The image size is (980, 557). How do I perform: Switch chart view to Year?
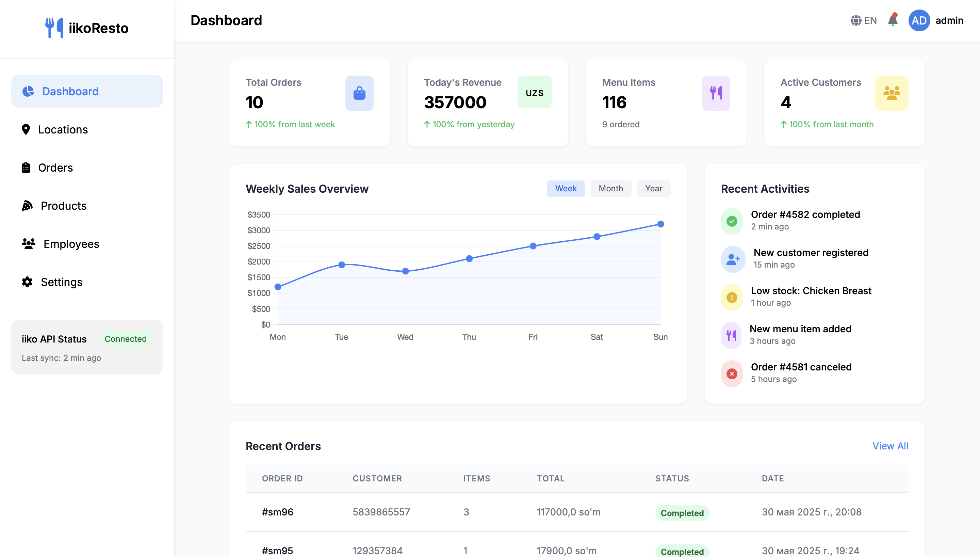(x=653, y=188)
